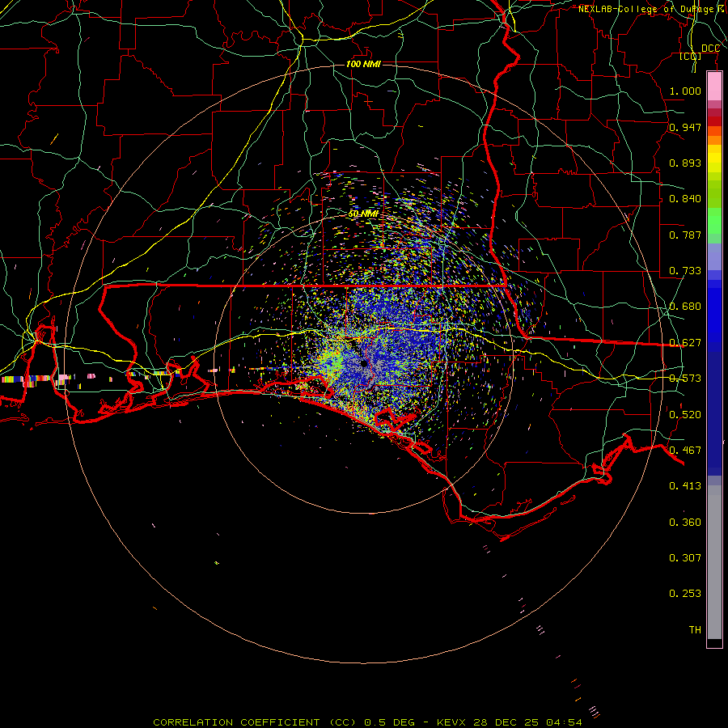Select the 0.840 scale value
The height and width of the screenshot is (728, 728).
click(x=685, y=199)
